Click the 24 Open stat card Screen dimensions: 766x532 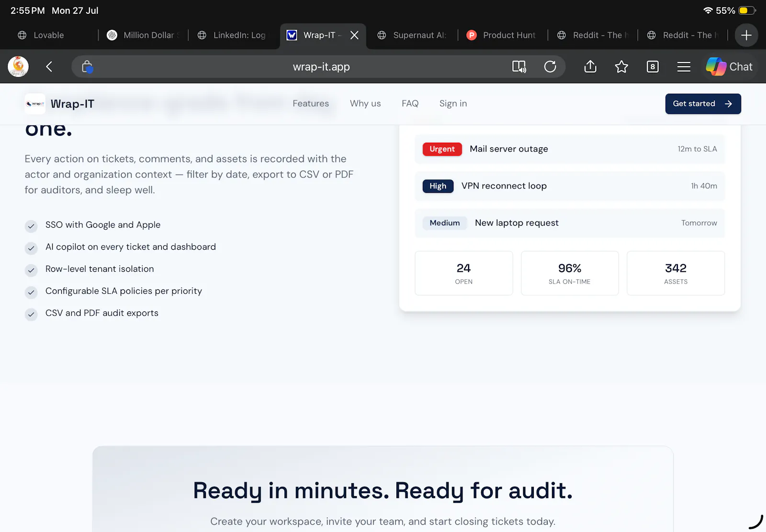[463, 273]
